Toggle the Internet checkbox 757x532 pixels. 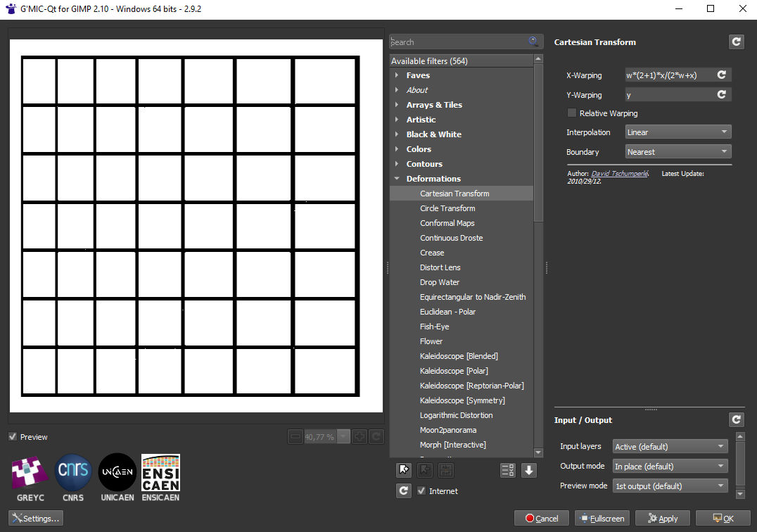pyautogui.click(x=421, y=490)
